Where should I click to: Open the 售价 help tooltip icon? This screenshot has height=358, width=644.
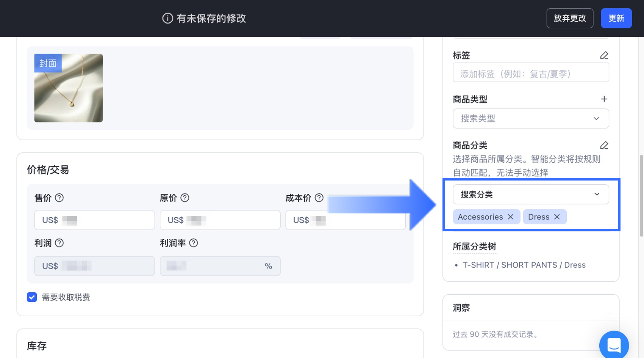59,198
